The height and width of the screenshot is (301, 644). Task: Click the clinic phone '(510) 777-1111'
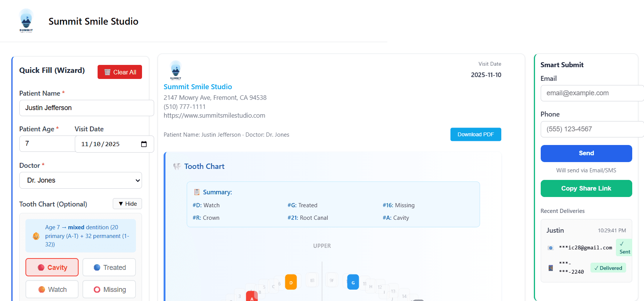[185, 107]
